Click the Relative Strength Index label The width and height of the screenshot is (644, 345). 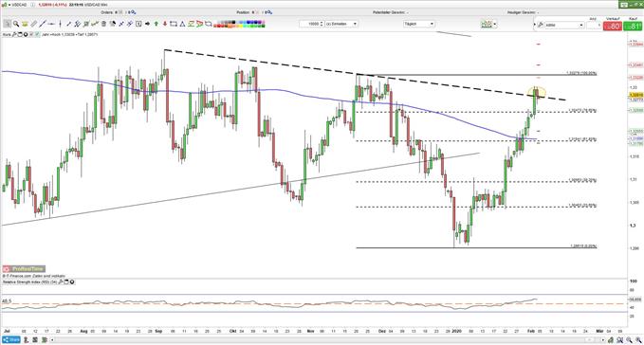29,282
